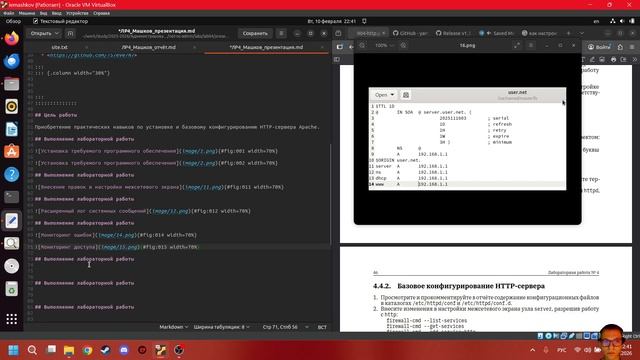Click the text editor vertical scrollbar
Image resolution: width=640 pixels, height=360 pixels.
coord(330,194)
